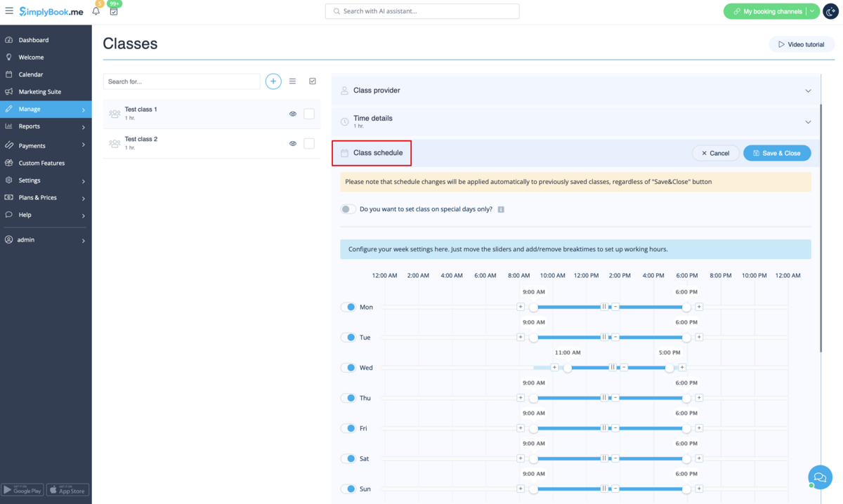Check the Test class 2 checkbox

309,143
